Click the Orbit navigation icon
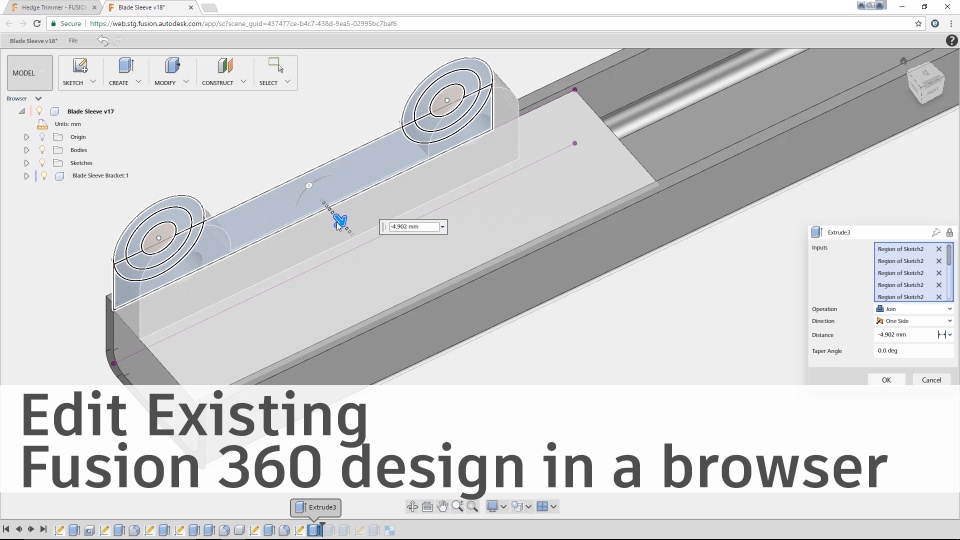 [412, 506]
